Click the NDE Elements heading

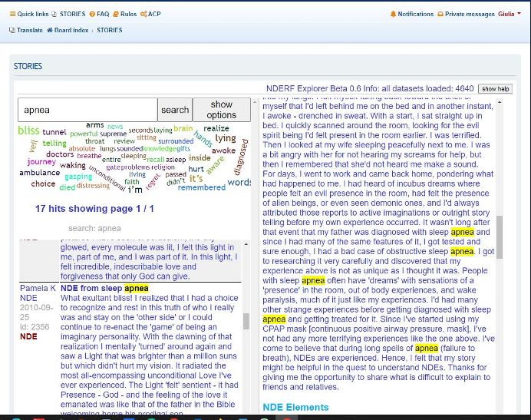pyautogui.click(x=295, y=407)
